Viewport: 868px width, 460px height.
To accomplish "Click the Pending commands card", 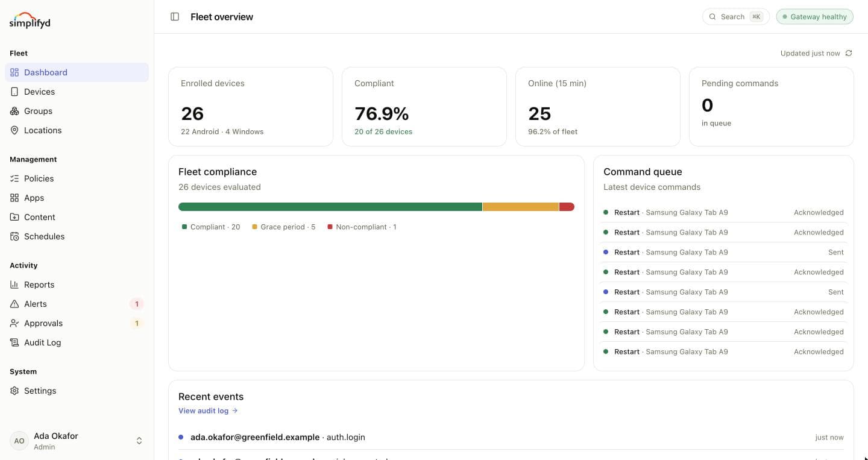I will coord(772,107).
